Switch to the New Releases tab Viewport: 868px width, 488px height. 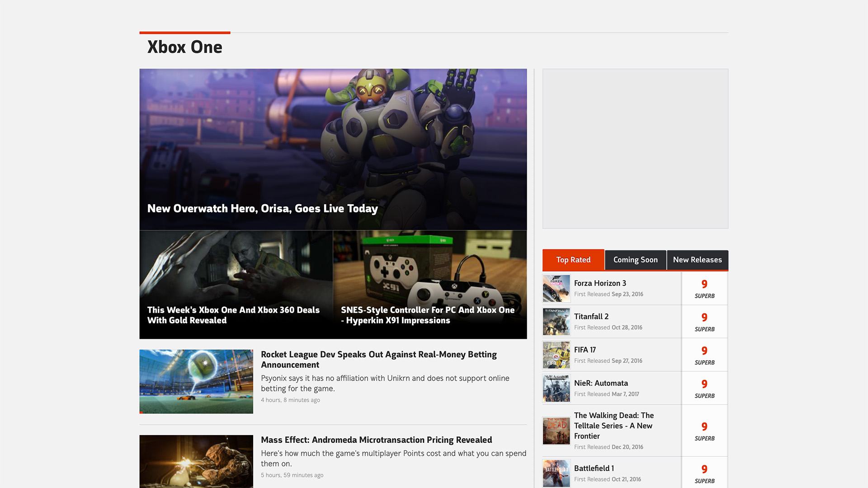pyautogui.click(x=697, y=260)
